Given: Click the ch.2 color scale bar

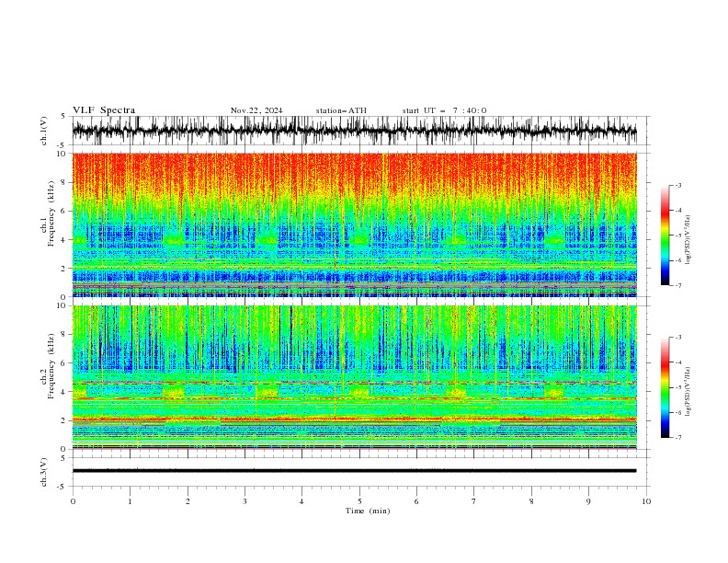Looking at the screenshot, I should pos(665,387).
